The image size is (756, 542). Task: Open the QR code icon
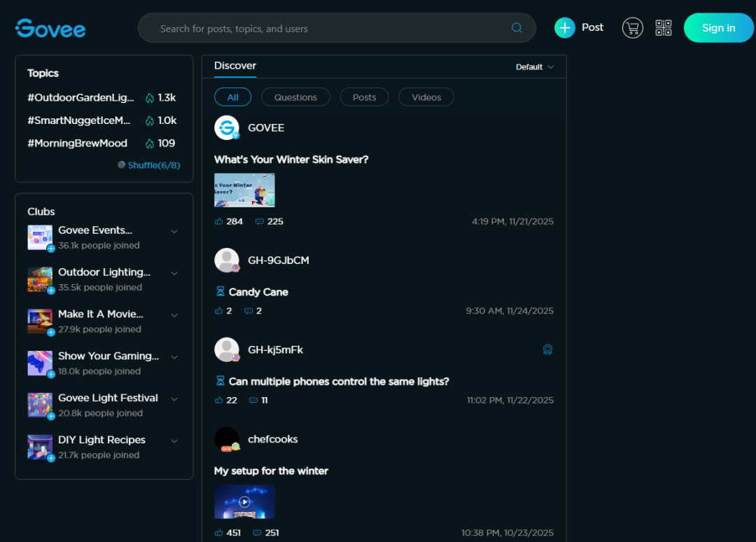(x=663, y=28)
